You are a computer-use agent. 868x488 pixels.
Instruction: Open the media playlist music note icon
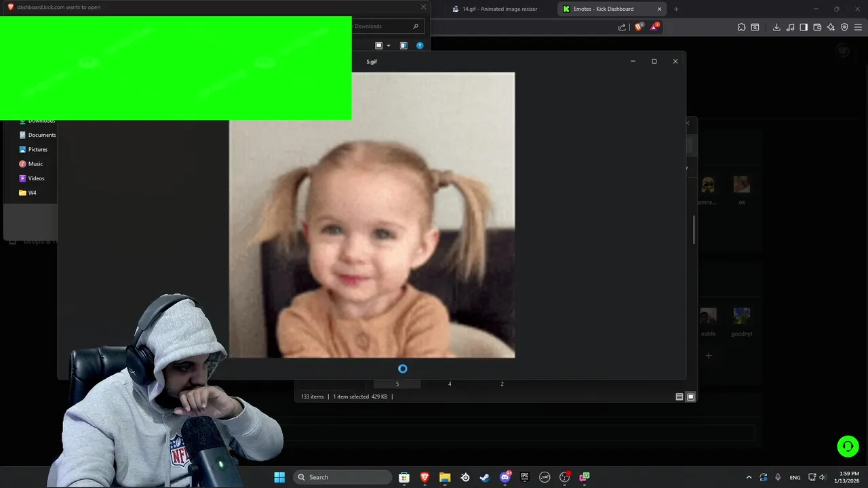[791, 27]
